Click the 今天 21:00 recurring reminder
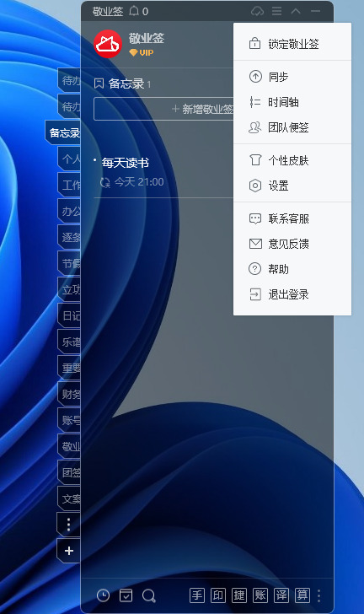Image resolution: width=364 pixels, height=614 pixels. [x=132, y=182]
